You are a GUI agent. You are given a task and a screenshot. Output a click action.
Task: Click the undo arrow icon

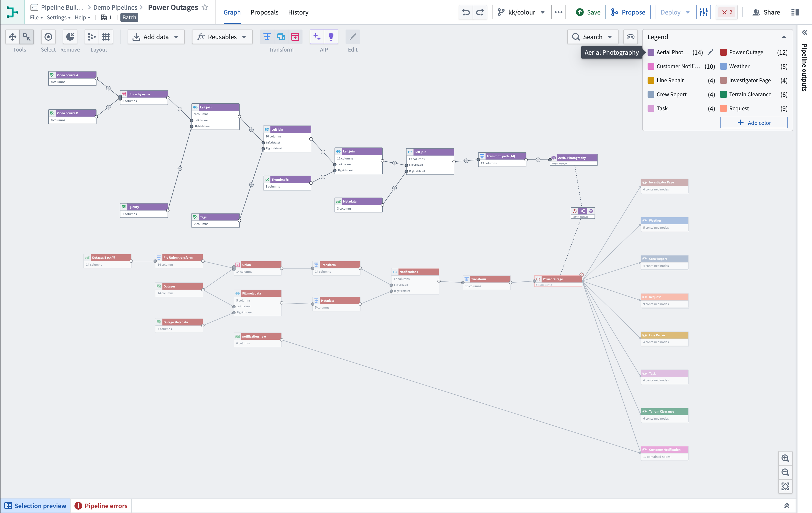[466, 12]
